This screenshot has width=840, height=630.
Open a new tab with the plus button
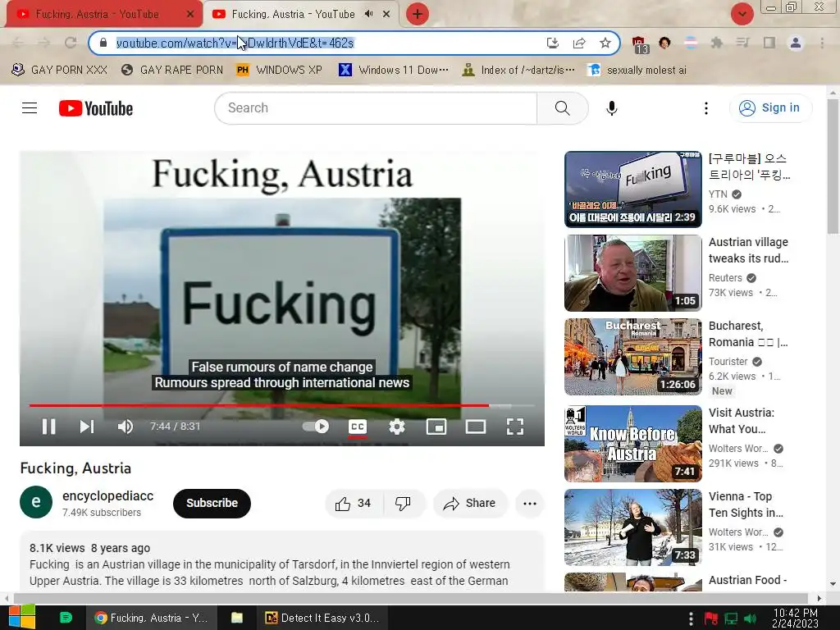click(x=418, y=14)
